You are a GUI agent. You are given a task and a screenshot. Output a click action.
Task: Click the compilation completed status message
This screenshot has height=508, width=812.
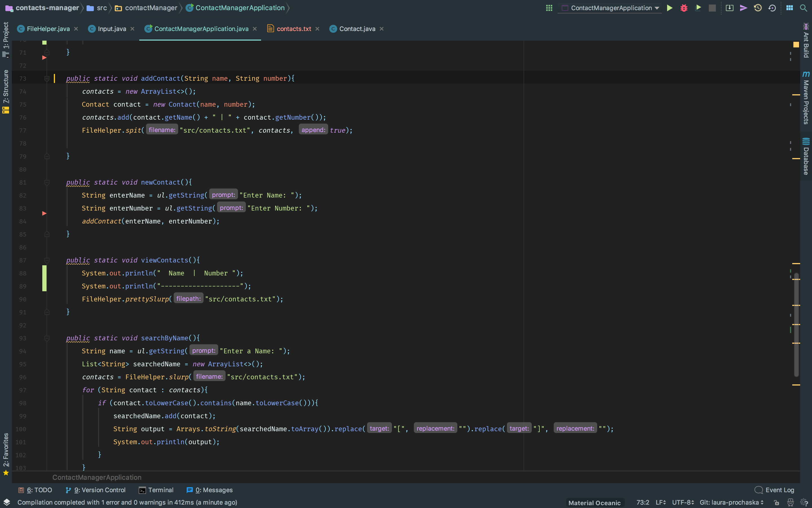(x=127, y=503)
